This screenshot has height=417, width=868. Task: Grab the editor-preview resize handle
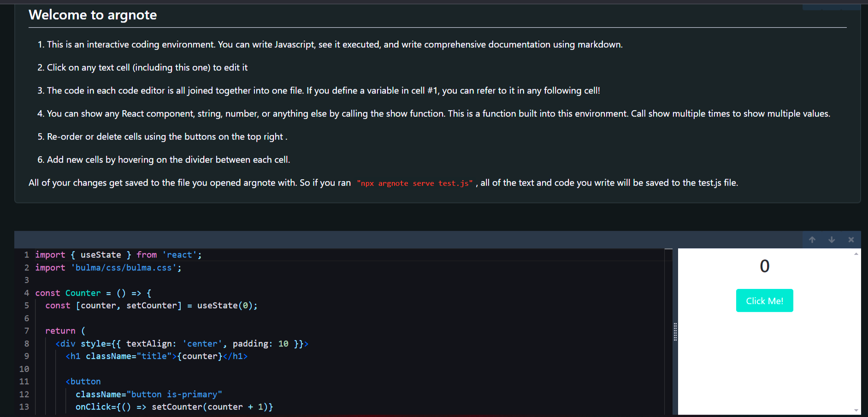click(x=675, y=332)
